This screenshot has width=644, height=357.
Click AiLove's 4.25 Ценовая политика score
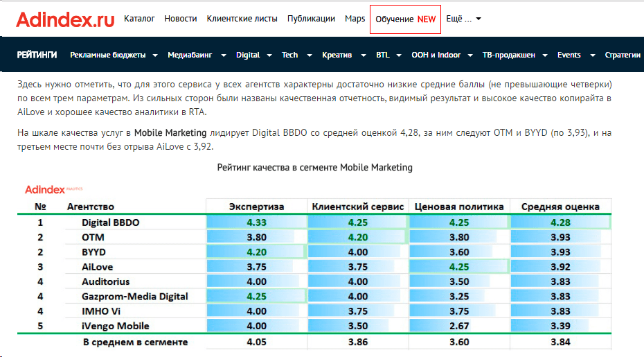(x=459, y=267)
